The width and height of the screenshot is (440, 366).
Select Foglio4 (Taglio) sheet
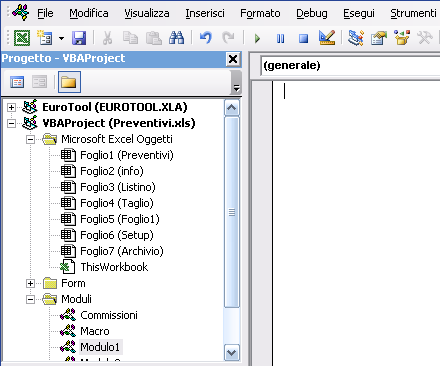tap(117, 203)
